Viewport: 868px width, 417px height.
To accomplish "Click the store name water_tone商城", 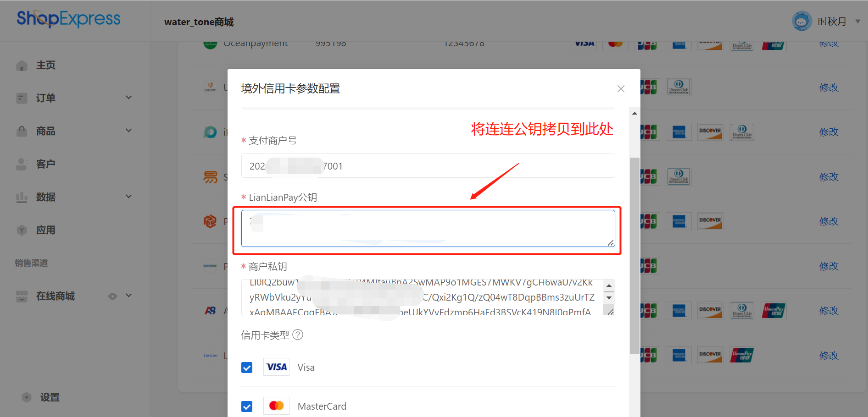I will click(x=199, y=22).
